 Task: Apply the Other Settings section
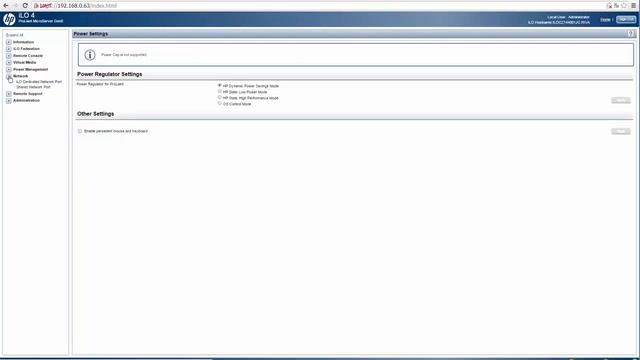(x=621, y=131)
